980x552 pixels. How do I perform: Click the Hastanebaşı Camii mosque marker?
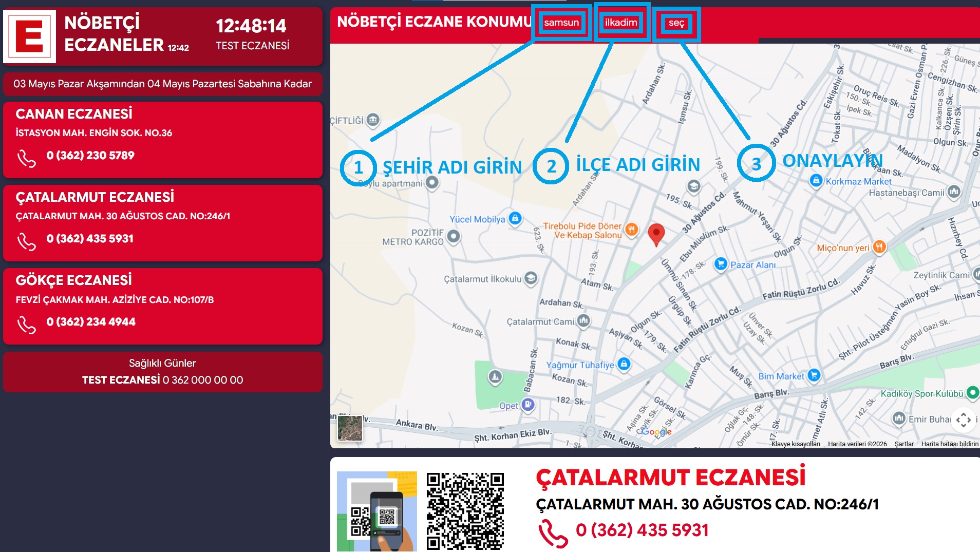[954, 192]
